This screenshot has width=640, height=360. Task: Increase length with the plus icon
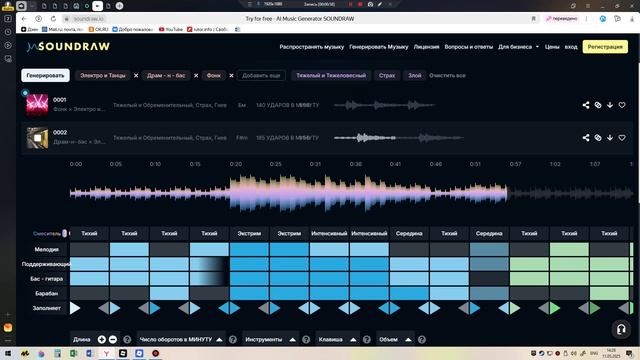(x=102, y=339)
